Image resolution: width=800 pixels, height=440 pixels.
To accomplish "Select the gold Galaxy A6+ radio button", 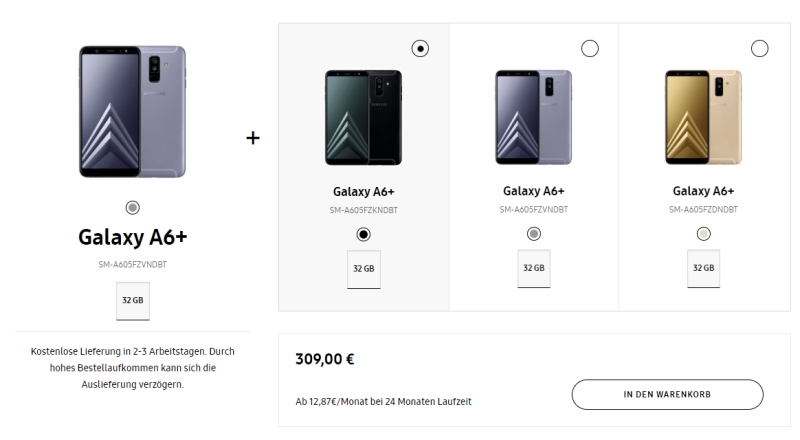I will click(x=760, y=48).
